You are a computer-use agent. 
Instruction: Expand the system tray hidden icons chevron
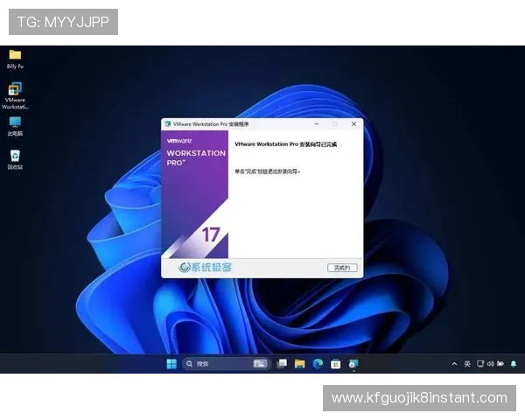pos(454,363)
